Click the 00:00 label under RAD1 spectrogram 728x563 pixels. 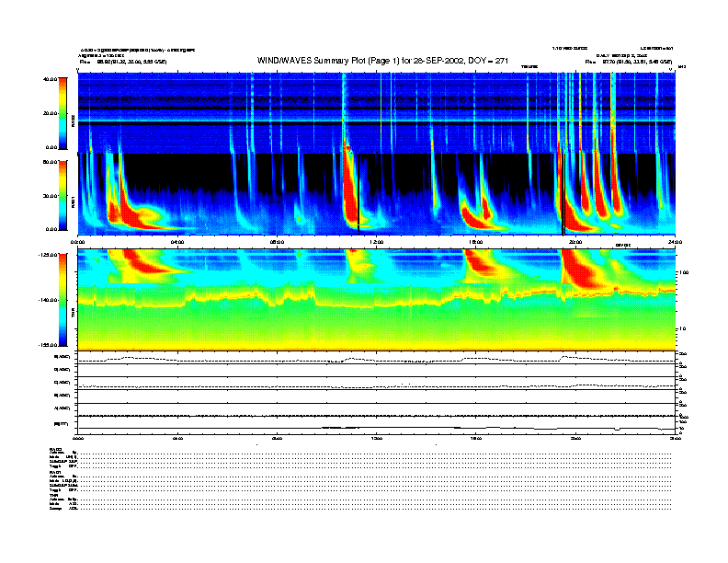tap(78, 241)
